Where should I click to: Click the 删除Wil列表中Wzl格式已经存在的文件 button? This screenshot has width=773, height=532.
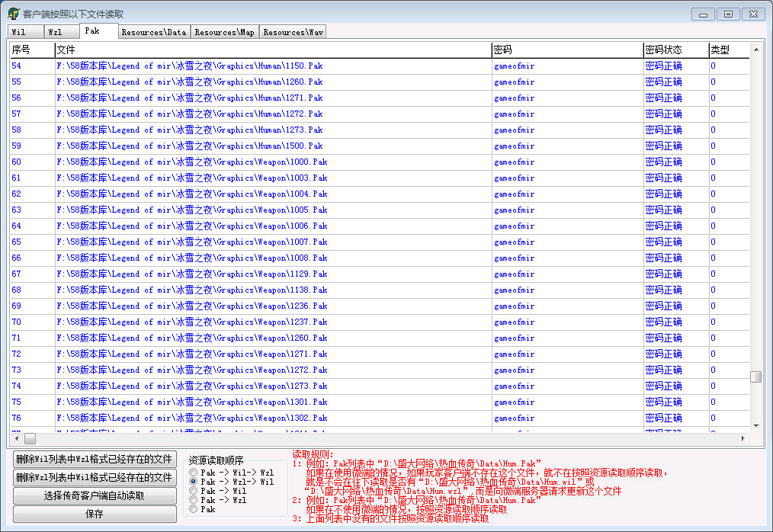pyautogui.click(x=95, y=459)
